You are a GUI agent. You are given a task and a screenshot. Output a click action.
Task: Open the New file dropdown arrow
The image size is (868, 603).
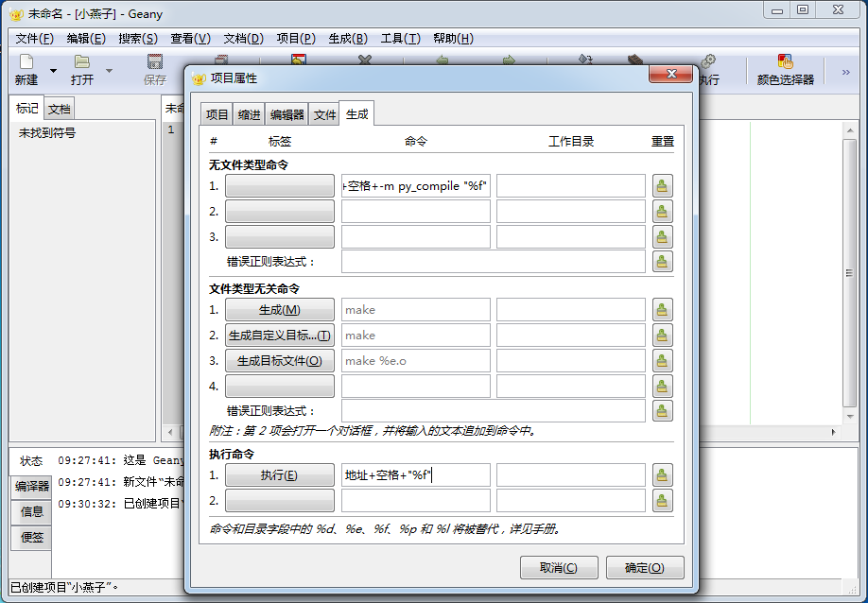tap(53, 71)
